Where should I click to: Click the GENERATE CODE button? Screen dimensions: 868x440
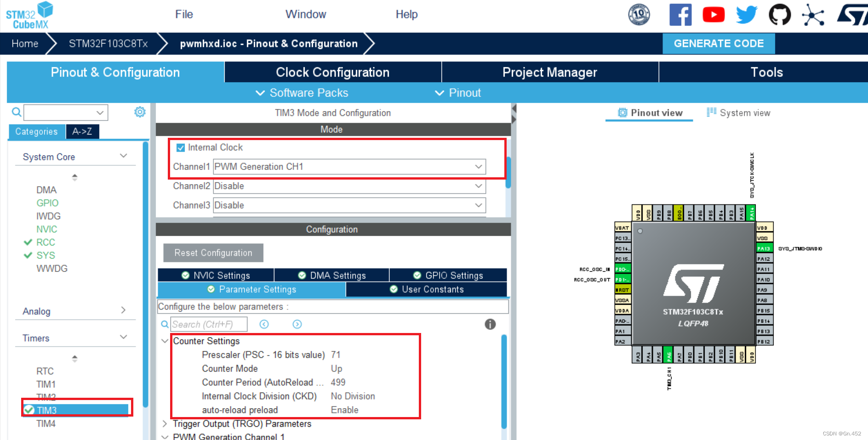click(x=719, y=44)
